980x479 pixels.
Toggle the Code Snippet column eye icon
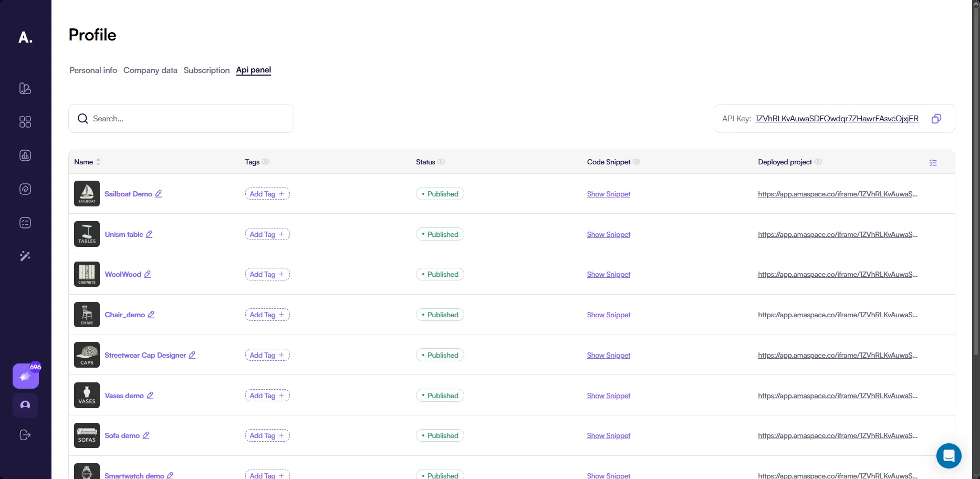637,162
